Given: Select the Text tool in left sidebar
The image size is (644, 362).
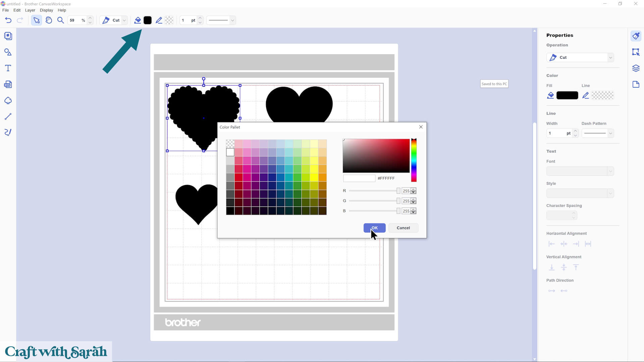Looking at the screenshot, I should [x=8, y=68].
